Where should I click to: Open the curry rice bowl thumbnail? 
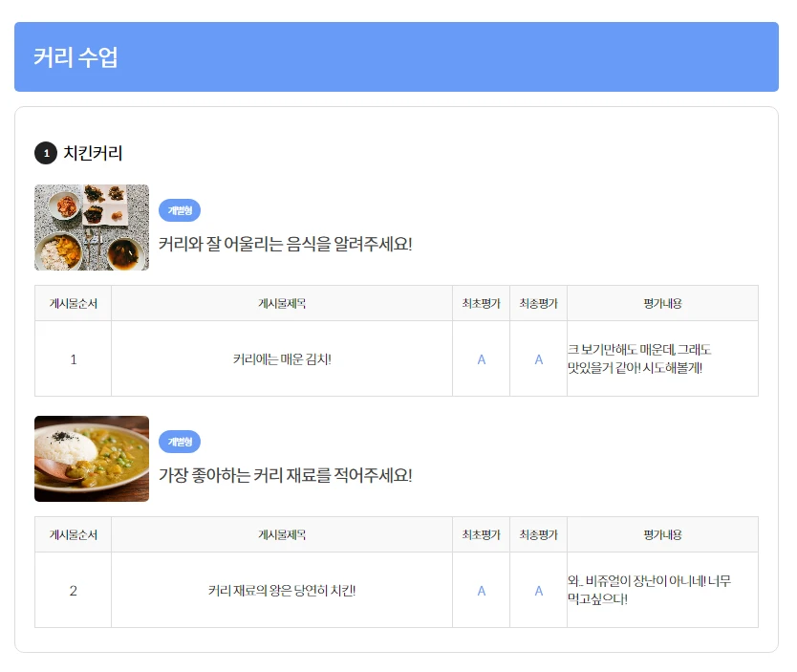(92, 459)
